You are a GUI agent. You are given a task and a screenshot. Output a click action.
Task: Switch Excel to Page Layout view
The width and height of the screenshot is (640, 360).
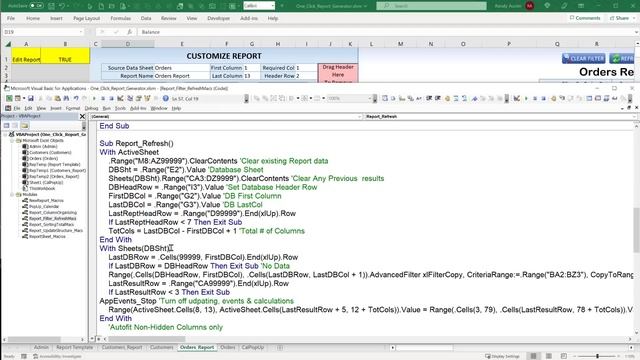coord(549,356)
